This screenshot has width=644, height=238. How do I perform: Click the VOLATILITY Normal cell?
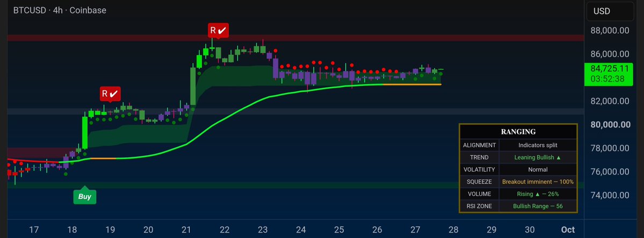tap(538, 169)
